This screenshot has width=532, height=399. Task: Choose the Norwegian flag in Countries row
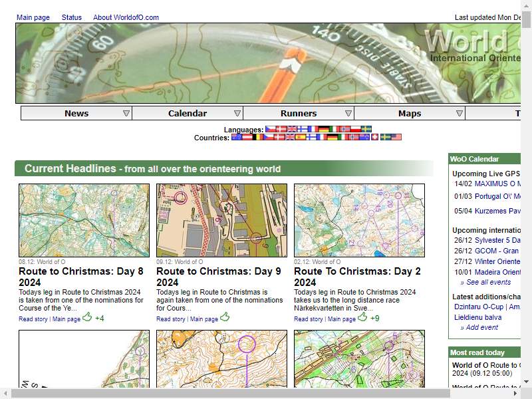pyautogui.click(x=354, y=137)
